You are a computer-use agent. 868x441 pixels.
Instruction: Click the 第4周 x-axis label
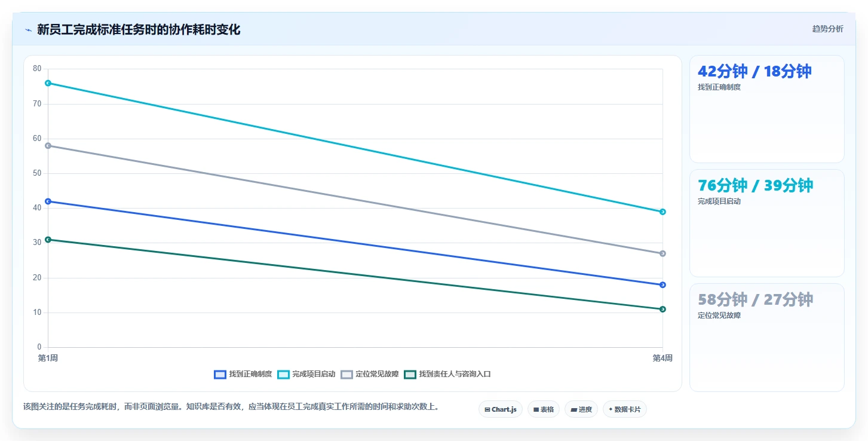point(662,358)
